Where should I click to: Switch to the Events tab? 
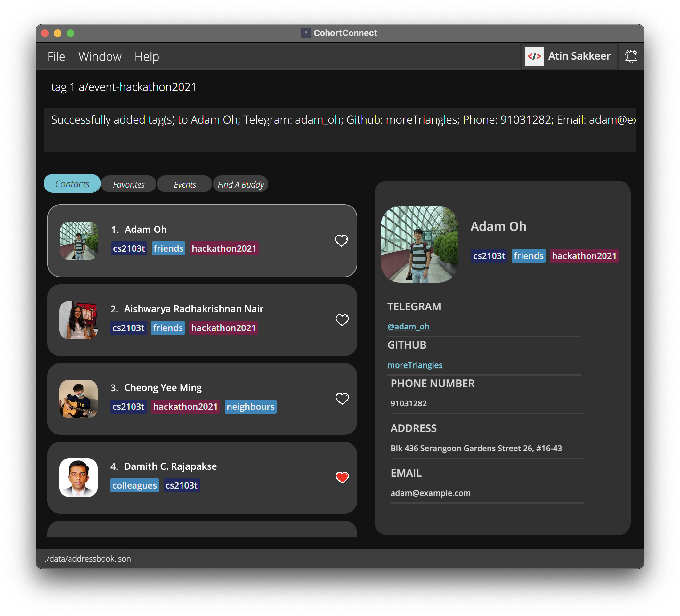point(184,184)
